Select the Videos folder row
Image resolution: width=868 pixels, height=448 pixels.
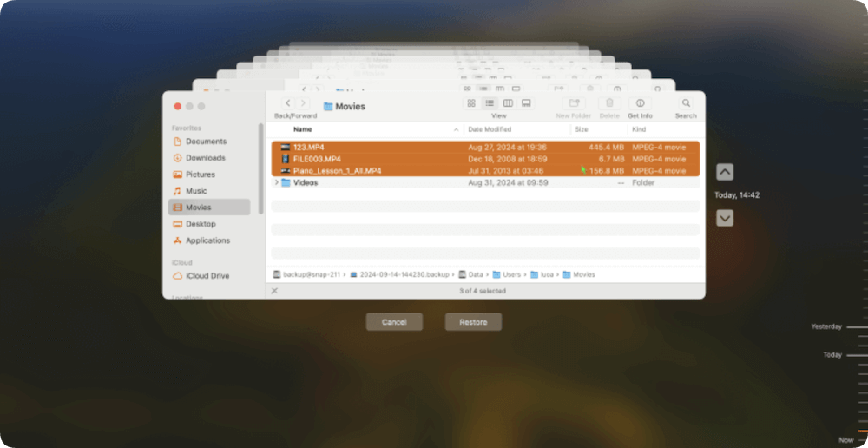point(485,182)
